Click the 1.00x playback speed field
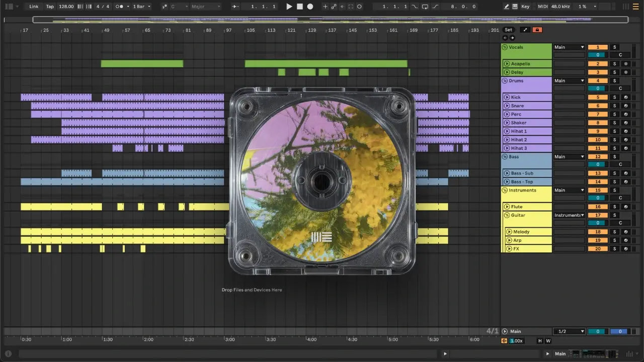The width and height of the screenshot is (644, 362). 516,341
